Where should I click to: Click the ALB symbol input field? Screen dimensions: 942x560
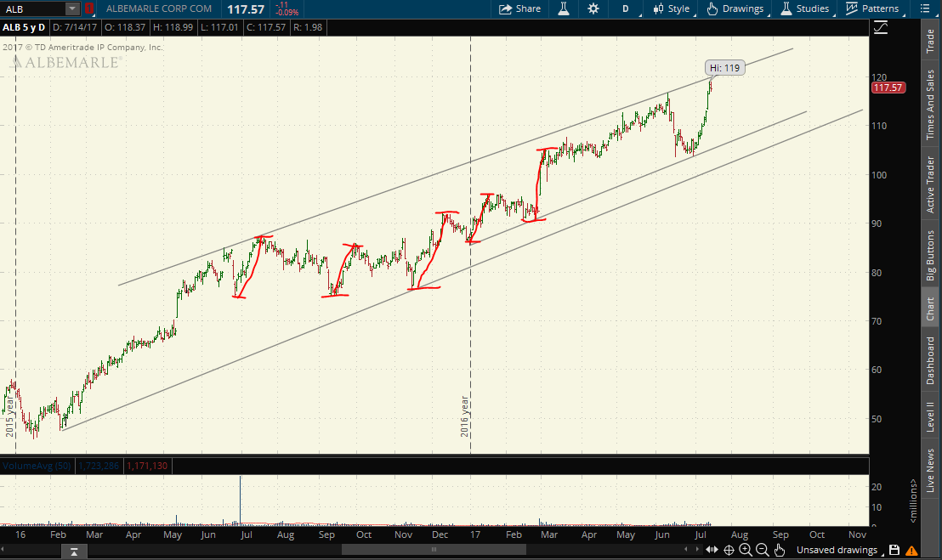[x=34, y=9]
